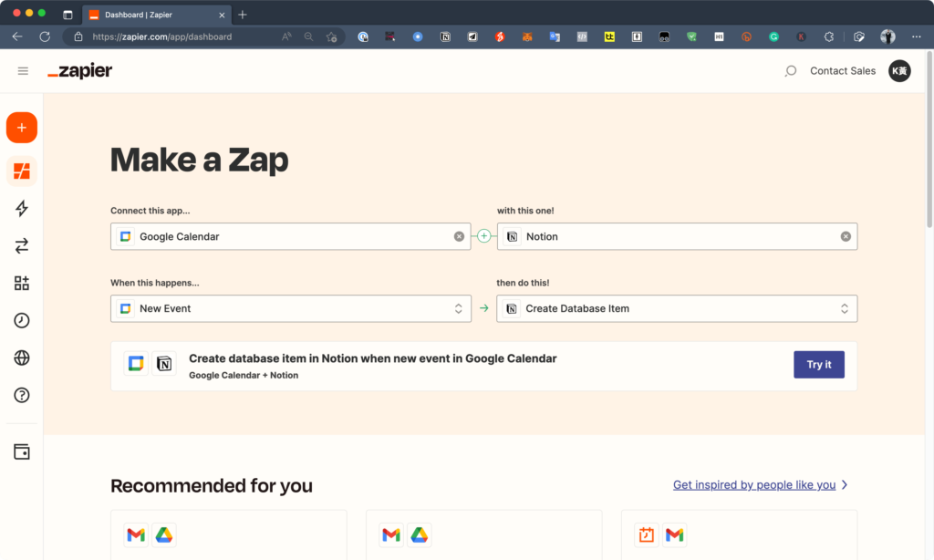This screenshot has height=560, width=934.
Task: Open the Notion web clipper extension icon
Action: pyautogui.click(x=445, y=36)
